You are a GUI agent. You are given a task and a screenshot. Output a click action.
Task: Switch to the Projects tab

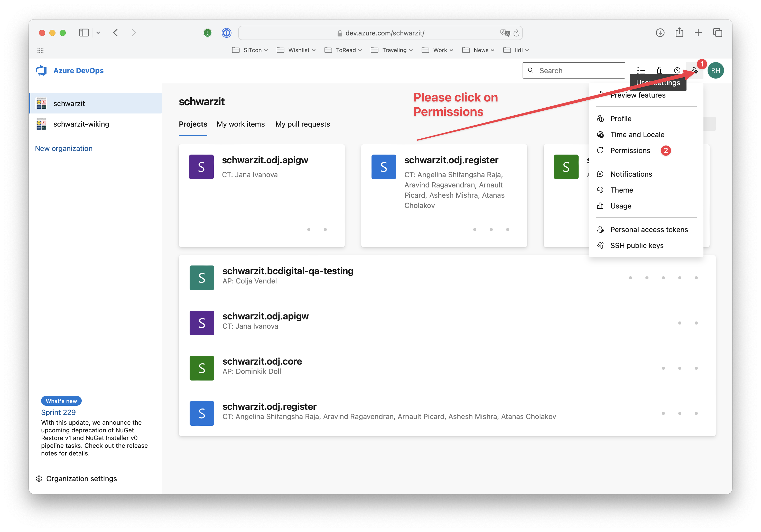click(x=193, y=124)
